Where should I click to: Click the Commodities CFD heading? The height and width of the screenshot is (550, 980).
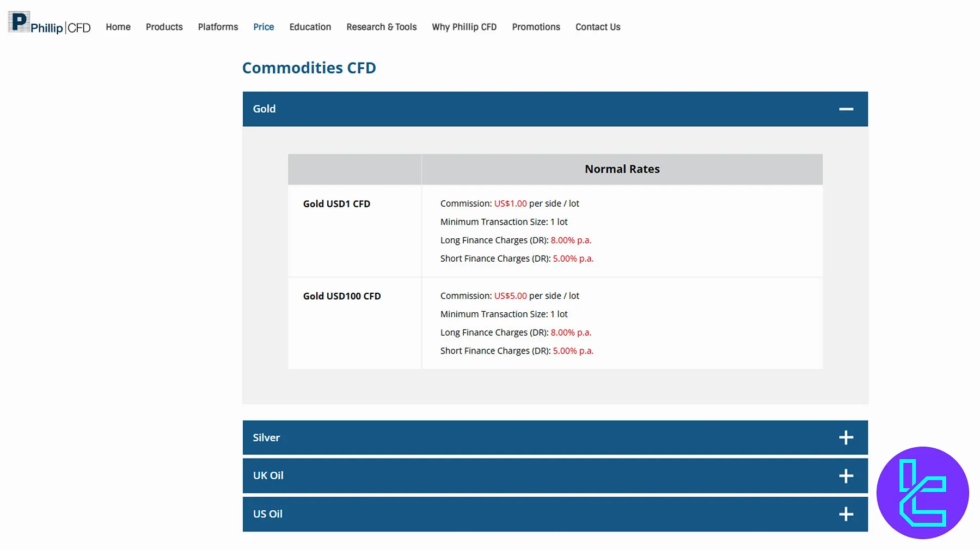coord(309,68)
